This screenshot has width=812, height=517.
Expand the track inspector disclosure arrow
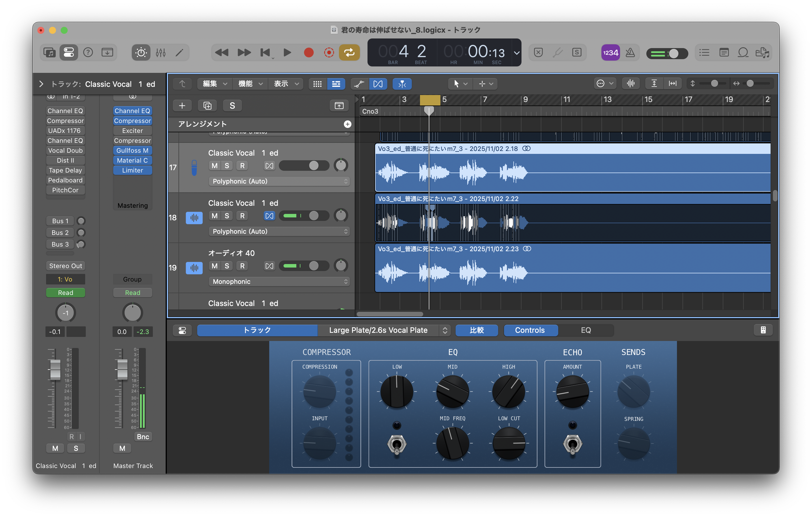tap(41, 84)
